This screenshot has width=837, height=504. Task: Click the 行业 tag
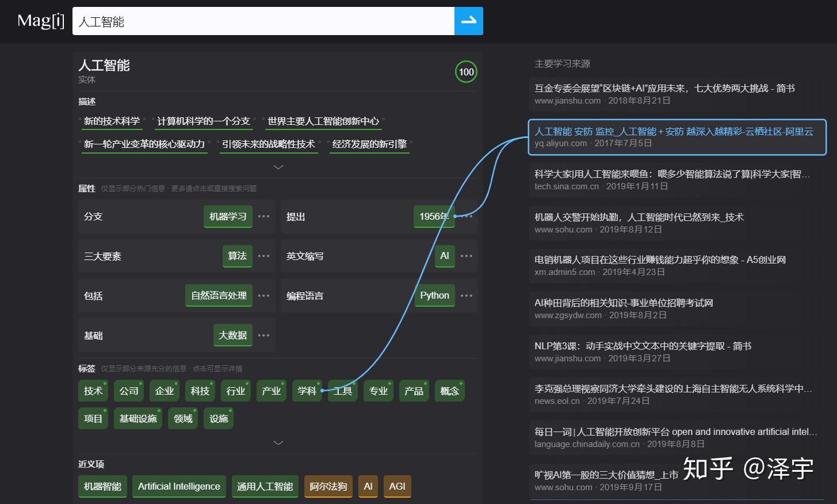click(x=236, y=391)
